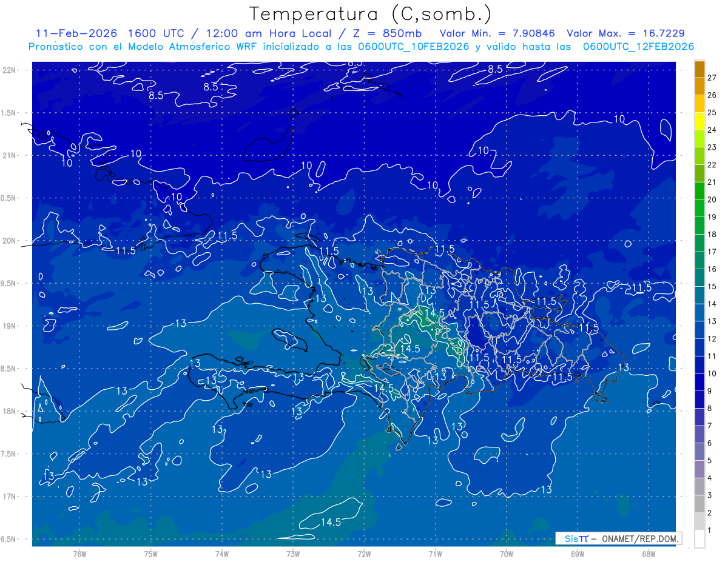Viewport: 728px width, 562px height.
Task: Click the '76W' longitude axis label
Action: [x=79, y=554]
